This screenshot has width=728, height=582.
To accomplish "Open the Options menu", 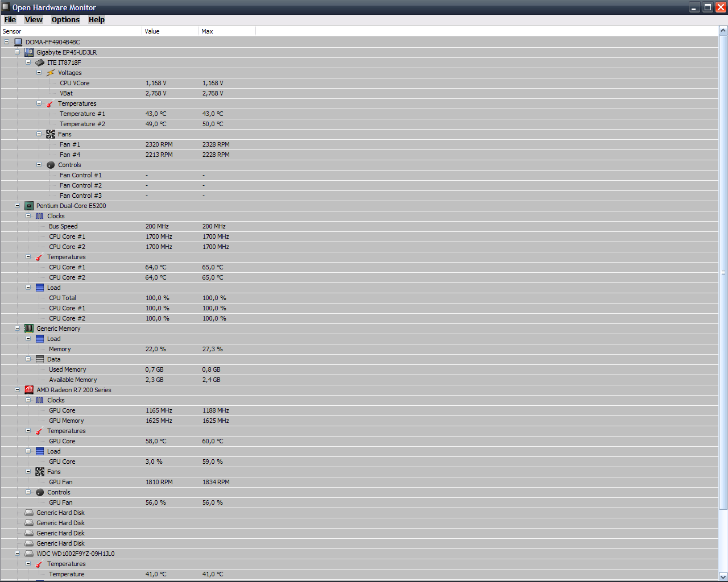I will point(65,19).
